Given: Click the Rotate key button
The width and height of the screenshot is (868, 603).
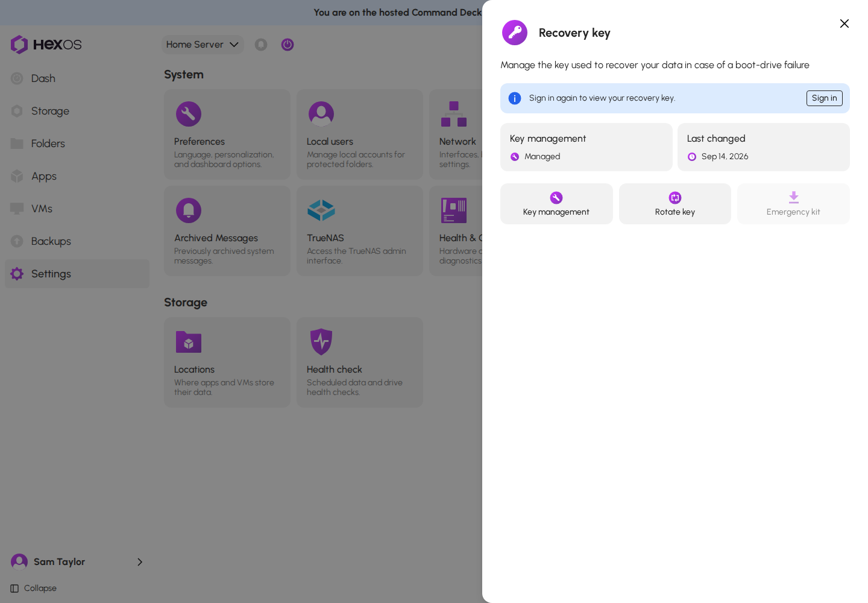Looking at the screenshot, I should pos(675,204).
